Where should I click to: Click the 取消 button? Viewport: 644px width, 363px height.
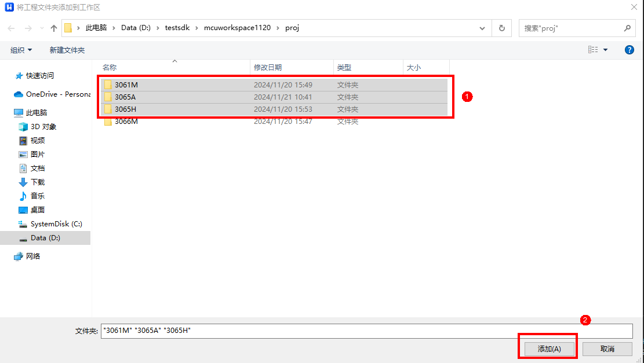click(607, 349)
